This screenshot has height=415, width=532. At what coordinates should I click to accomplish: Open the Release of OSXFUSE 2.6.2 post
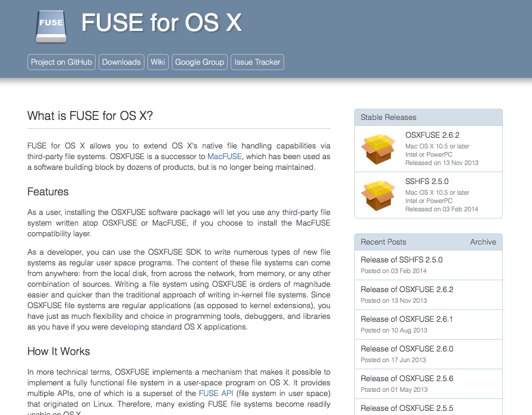407,290
